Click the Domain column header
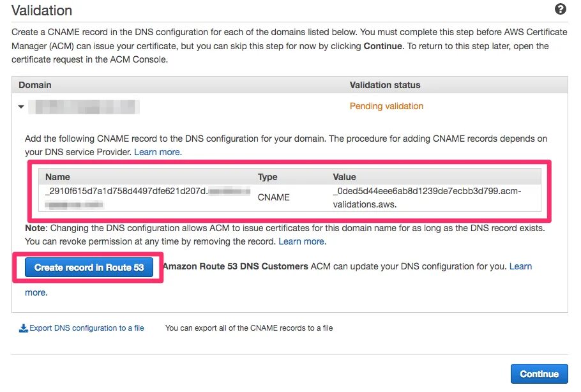This screenshot has width=581, height=392. coord(35,85)
